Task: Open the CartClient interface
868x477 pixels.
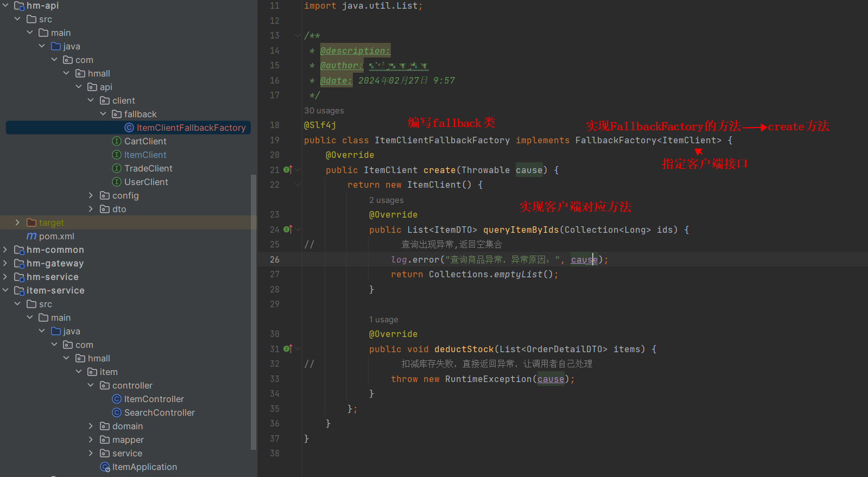Action: coord(145,141)
